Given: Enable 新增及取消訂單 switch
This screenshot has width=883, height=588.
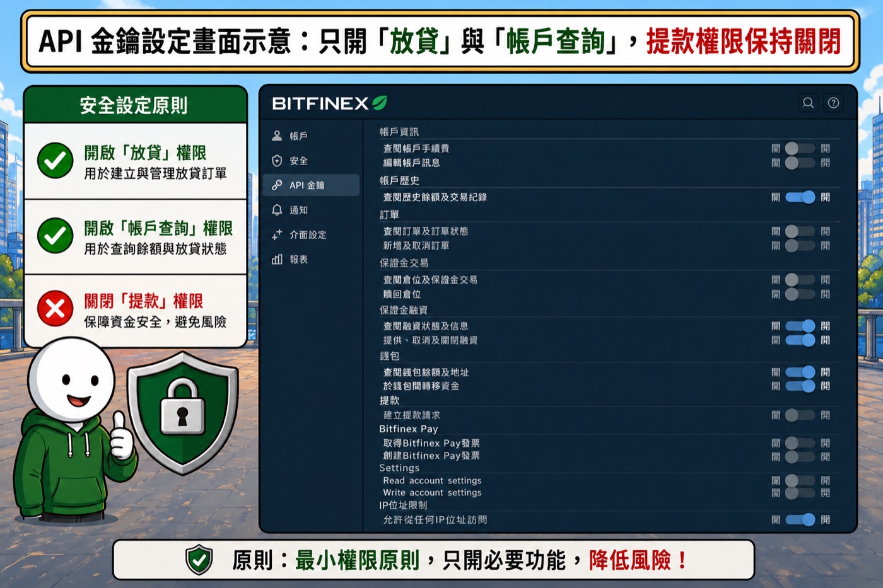Looking at the screenshot, I should (800, 245).
